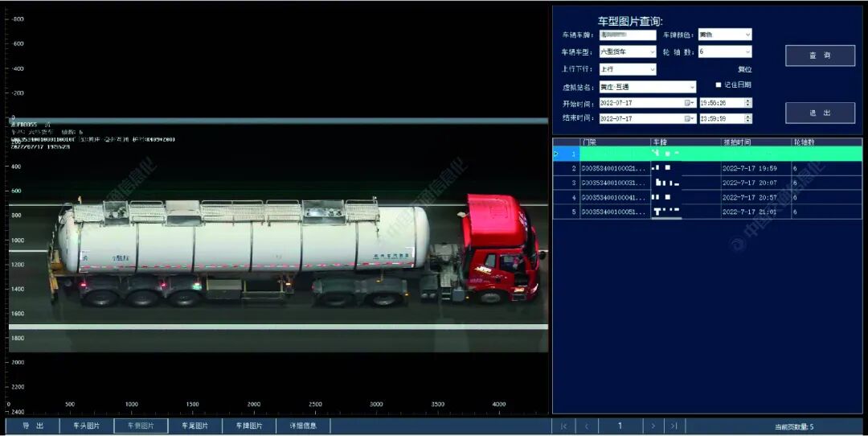Screen dimensions: 868x436
Task: Click the 轮轴数 column header
Action: coord(826,142)
